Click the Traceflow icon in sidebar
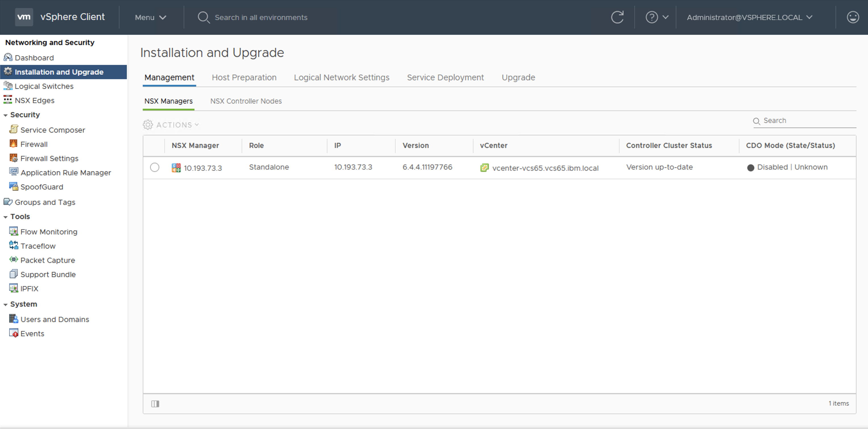Screen dimensions: 868x429 (x=13, y=246)
